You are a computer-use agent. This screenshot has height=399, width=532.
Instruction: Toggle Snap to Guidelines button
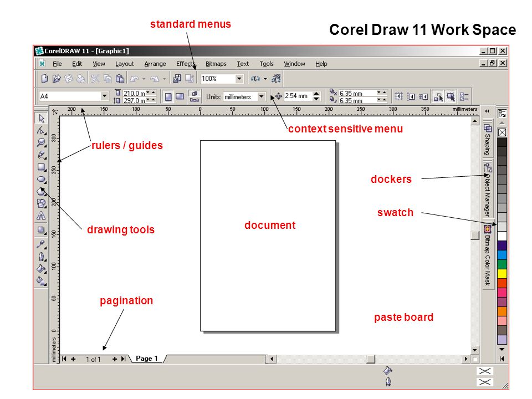(x=411, y=96)
